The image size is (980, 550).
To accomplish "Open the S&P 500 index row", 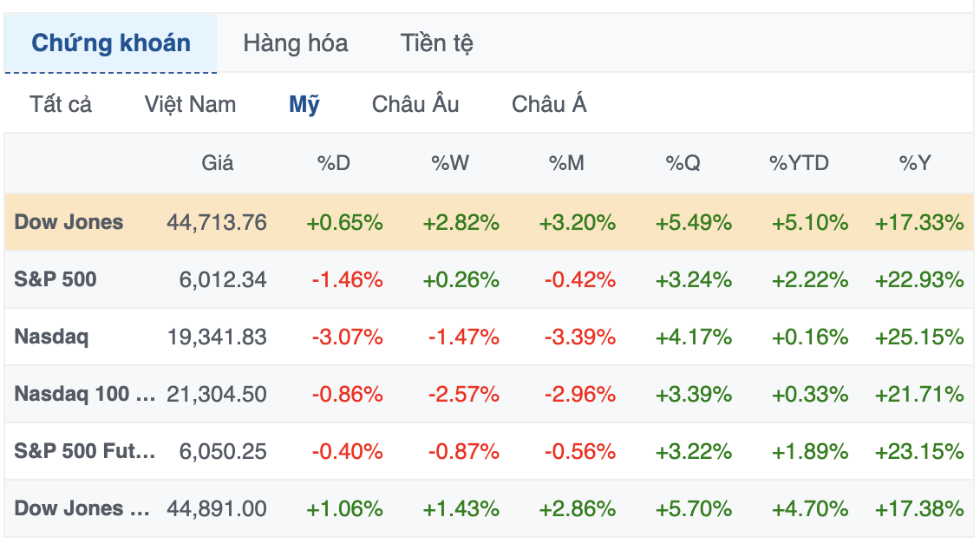I will (56, 279).
